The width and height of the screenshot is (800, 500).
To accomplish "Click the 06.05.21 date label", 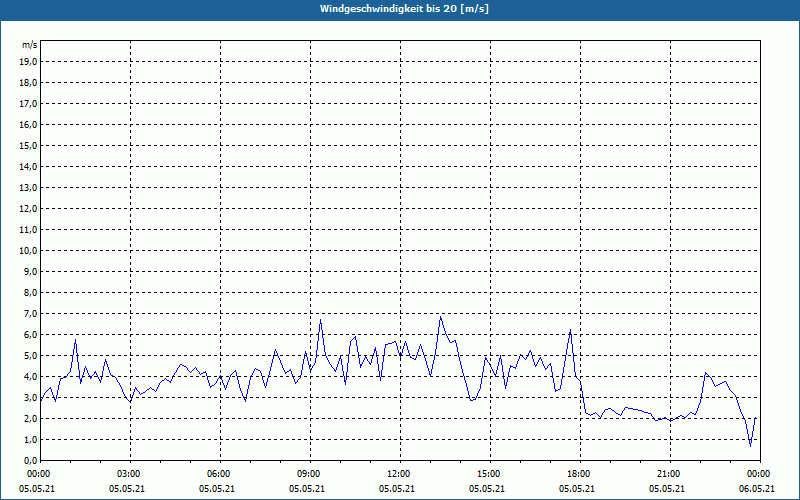I will [x=757, y=489].
